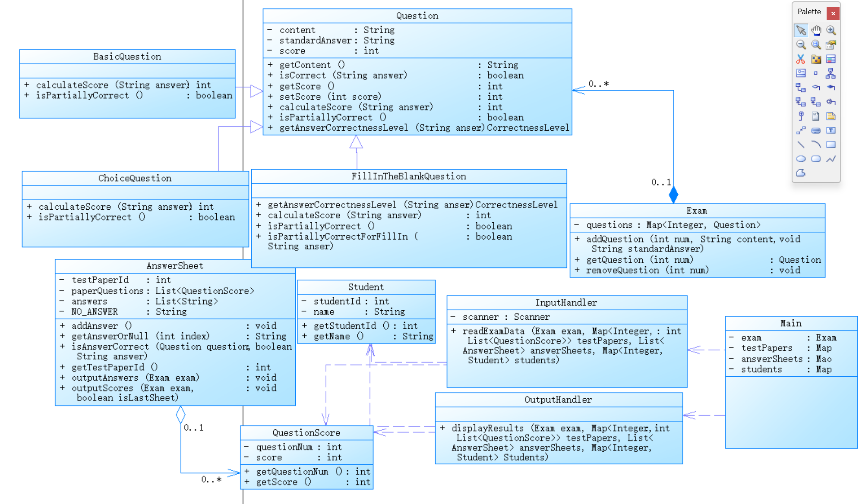Select the QuestionScore class box title
Screen dimensions: 859x504
(306, 433)
